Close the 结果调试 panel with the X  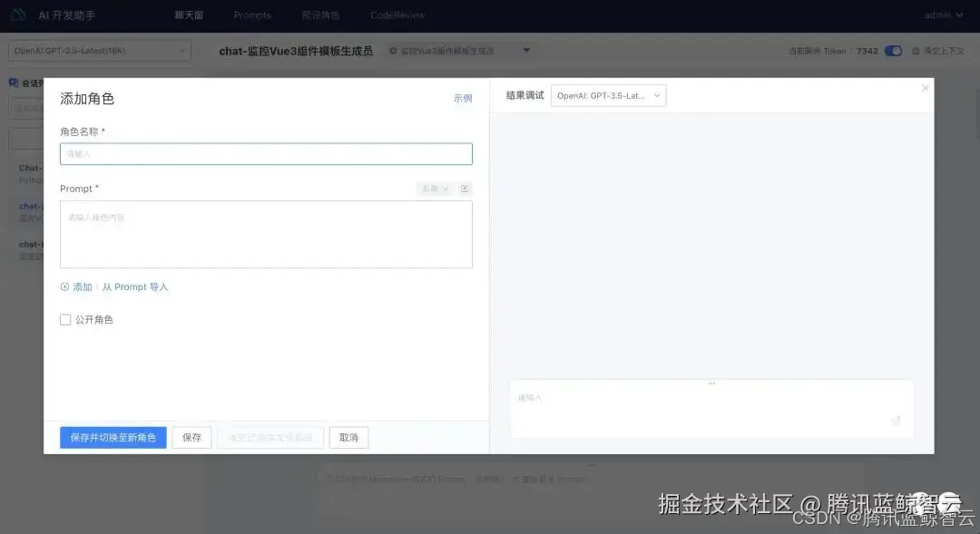925,87
